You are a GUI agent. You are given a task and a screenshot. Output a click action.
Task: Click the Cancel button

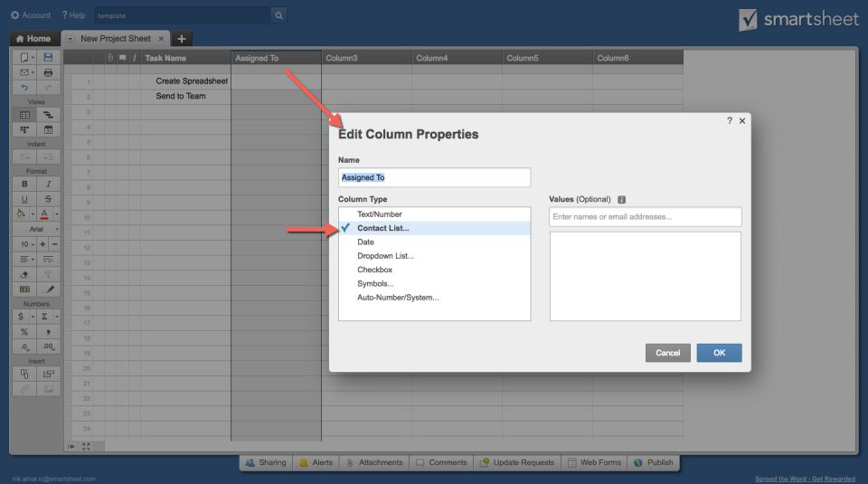667,353
